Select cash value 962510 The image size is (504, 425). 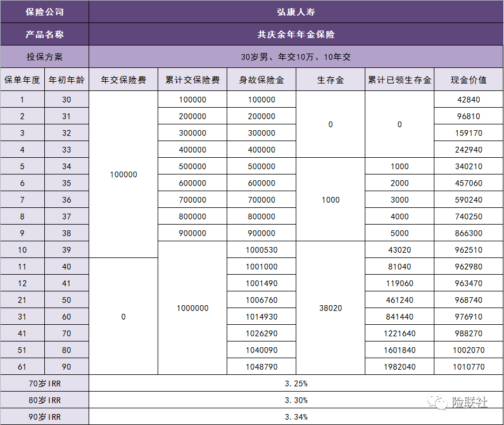coord(469,250)
